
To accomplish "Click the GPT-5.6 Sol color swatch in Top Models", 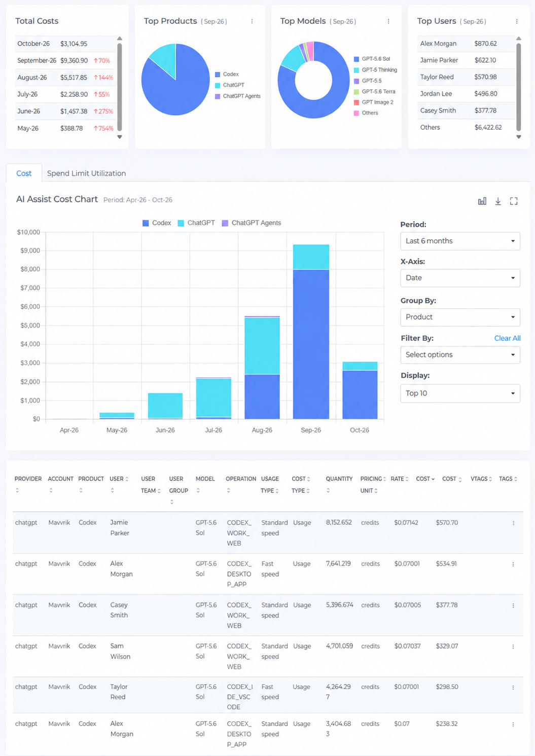I will tap(356, 59).
